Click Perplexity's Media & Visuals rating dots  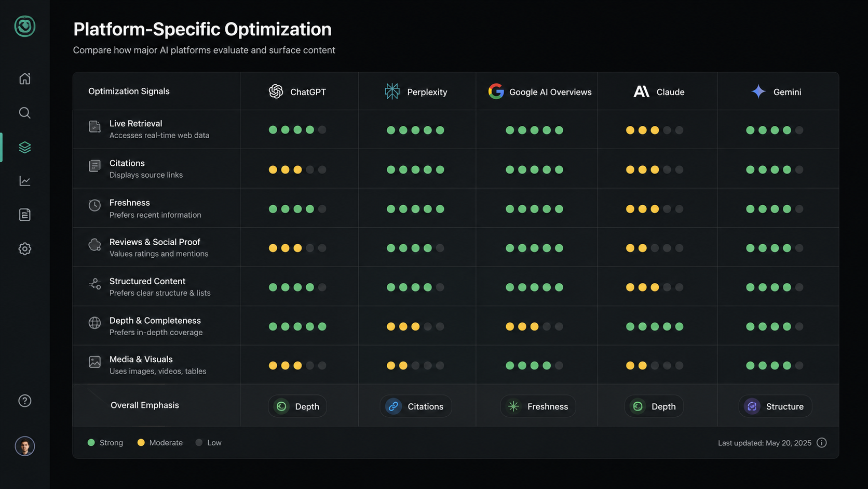pos(415,365)
